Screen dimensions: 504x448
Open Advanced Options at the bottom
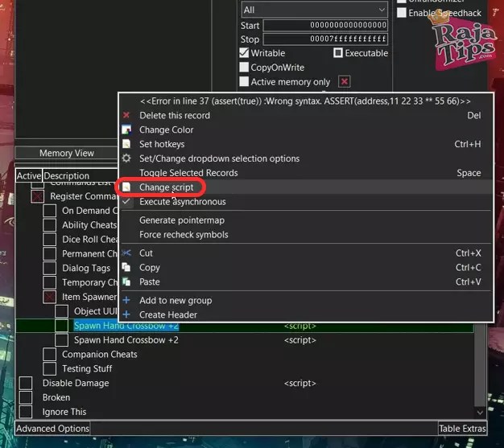[52, 429]
